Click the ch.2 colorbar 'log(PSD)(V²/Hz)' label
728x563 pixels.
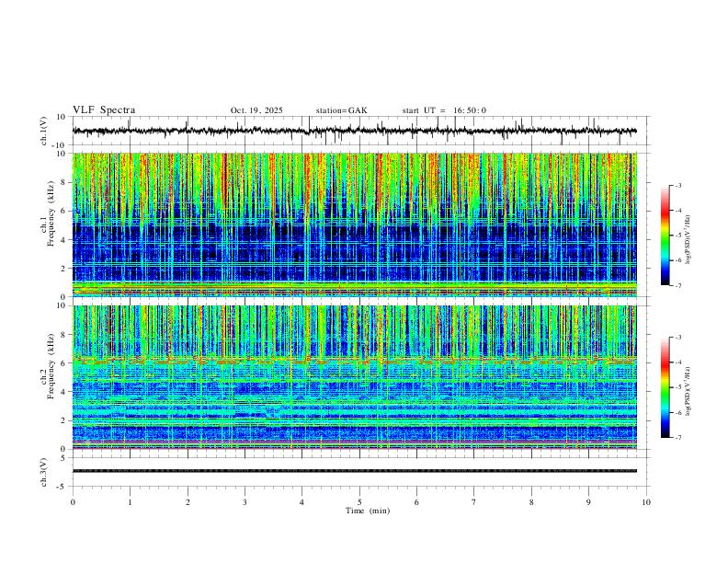point(688,392)
